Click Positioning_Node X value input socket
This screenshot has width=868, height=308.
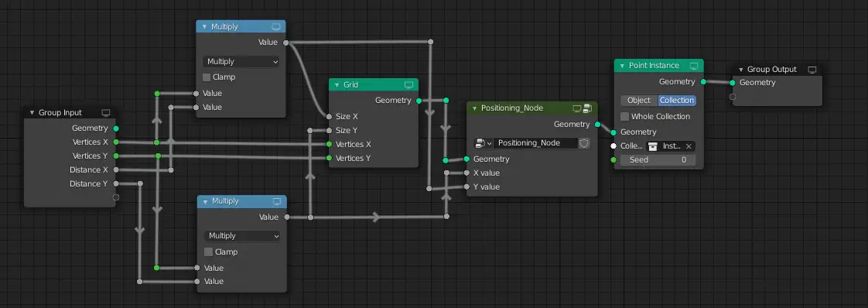pos(466,173)
